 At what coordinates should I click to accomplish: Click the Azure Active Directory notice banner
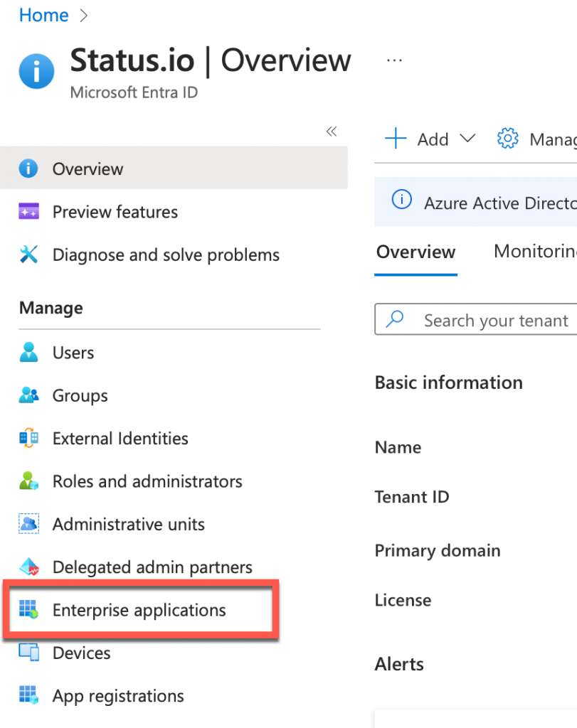click(491, 202)
